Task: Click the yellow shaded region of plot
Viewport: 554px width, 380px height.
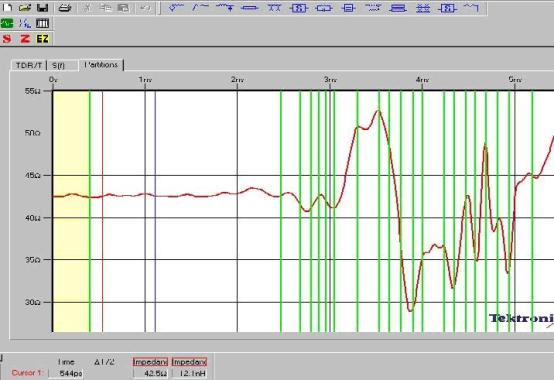Action: 71,211
